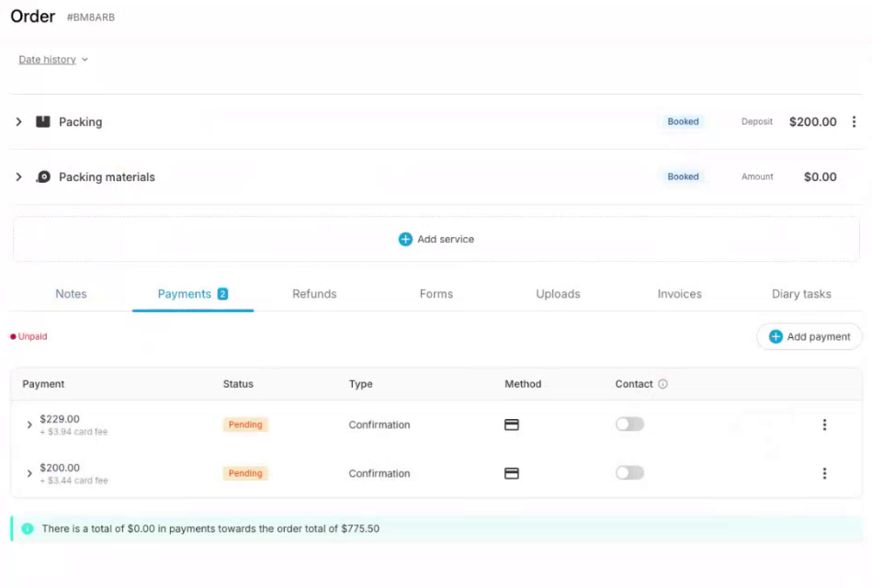
Task: Click the Payment column header
Action: (43, 384)
